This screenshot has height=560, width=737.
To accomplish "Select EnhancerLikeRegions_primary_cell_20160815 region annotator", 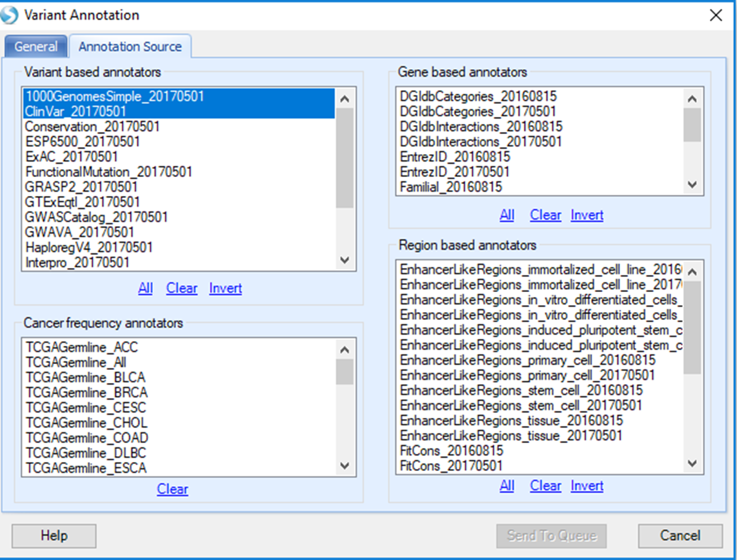I will 540,360.
